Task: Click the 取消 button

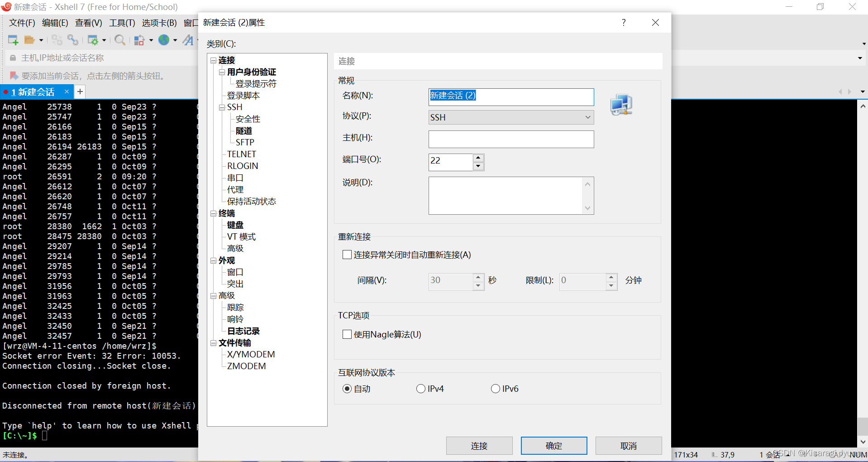Action: tap(629, 446)
